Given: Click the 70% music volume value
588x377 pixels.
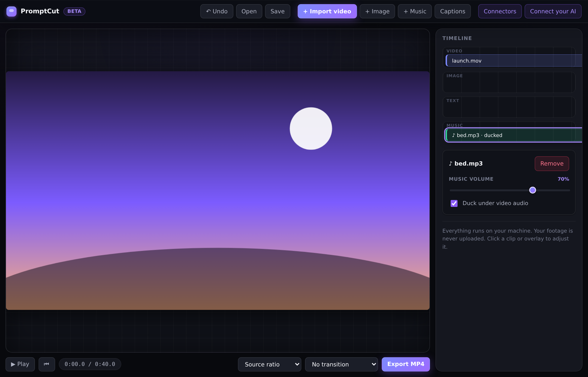Looking at the screenshot, I should click(563, 179).
